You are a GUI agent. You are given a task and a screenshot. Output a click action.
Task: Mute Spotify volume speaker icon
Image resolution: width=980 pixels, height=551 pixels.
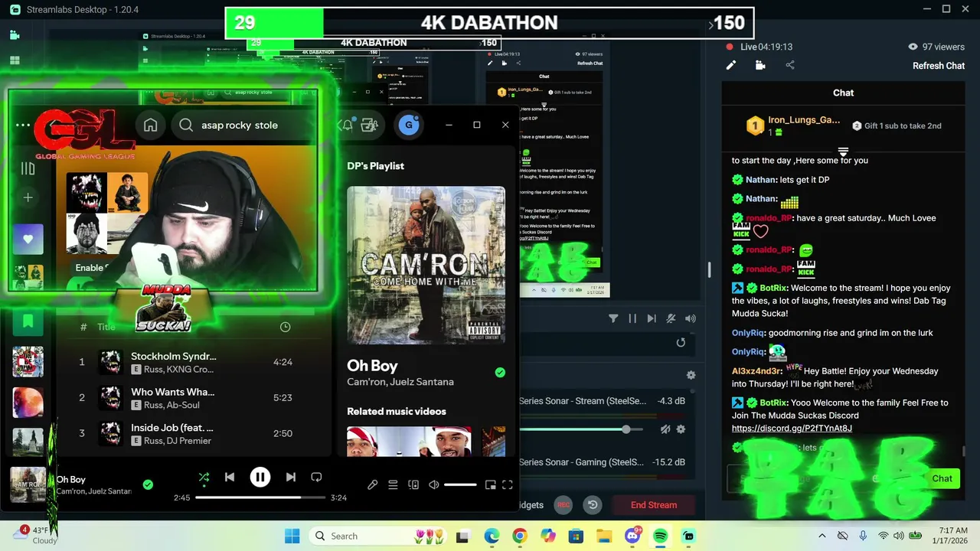[434, 484]
